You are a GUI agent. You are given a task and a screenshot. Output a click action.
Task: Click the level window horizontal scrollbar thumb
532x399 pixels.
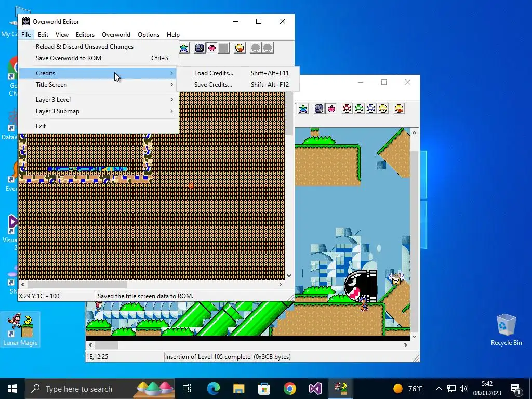point(107,345)
